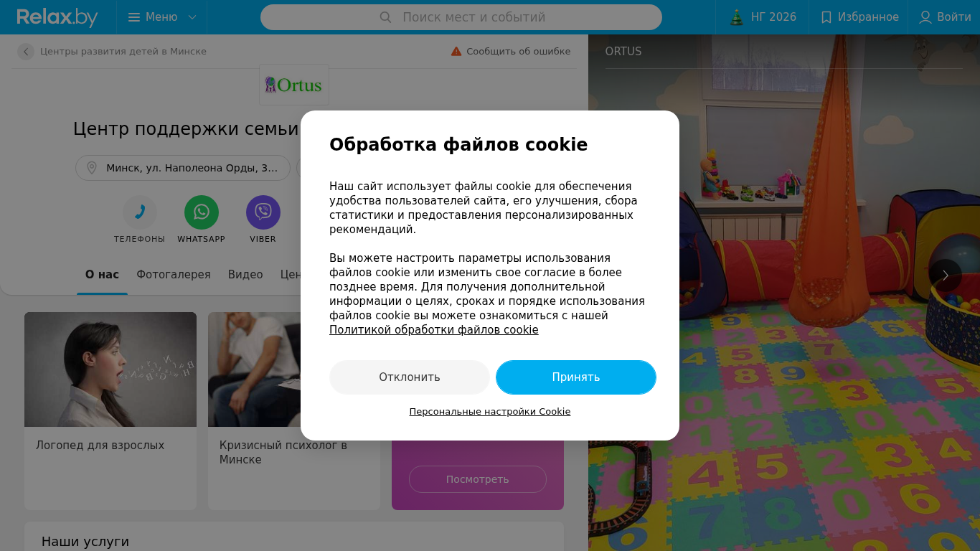This screenshot has width=980, height=551.
Task: Open Персональные настройки Cookie link
Action: 490,412
